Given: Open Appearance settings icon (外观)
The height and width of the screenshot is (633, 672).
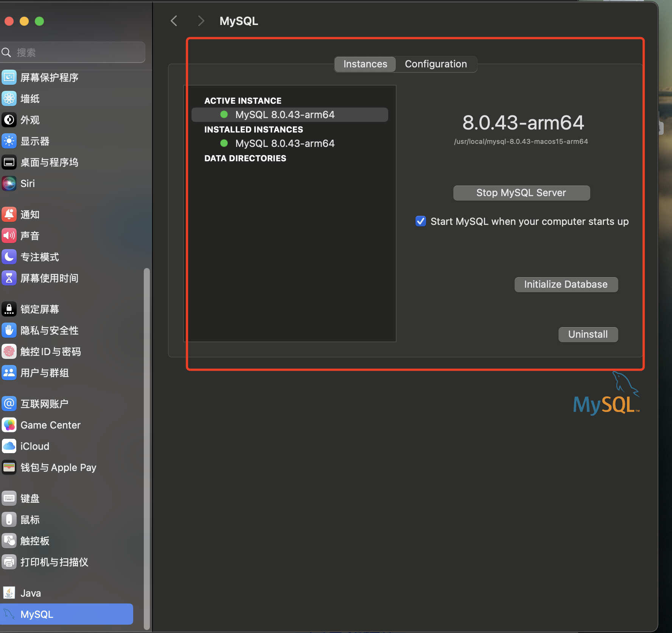Looking at the screenshot, I should pos(9,120).
